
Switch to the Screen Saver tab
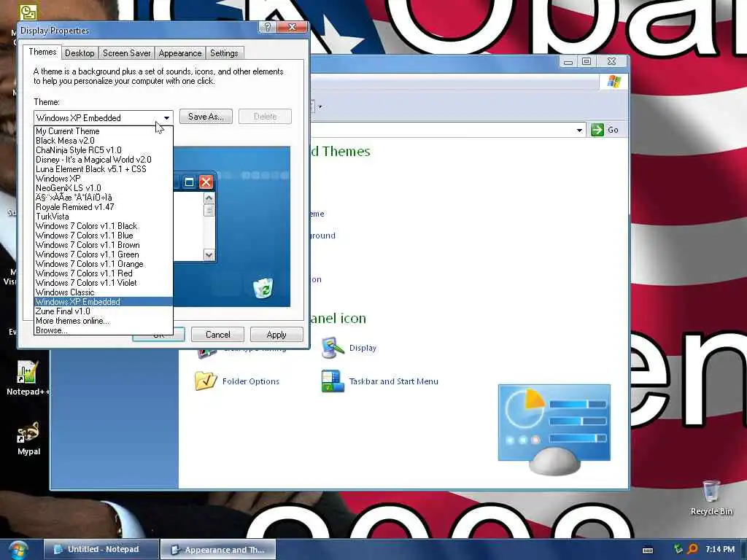click(127, 52)
